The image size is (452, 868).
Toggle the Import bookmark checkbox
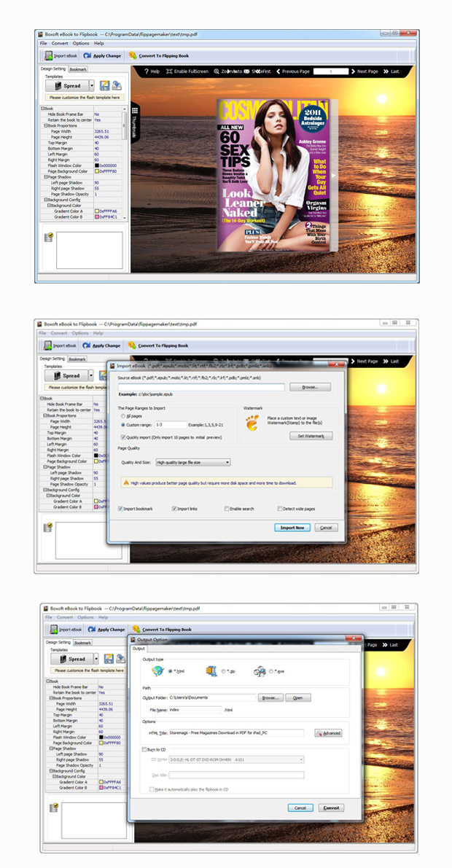(x=121, y=508)
